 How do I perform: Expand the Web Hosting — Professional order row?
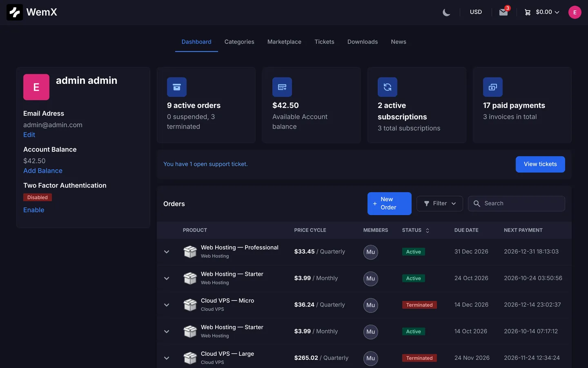pos(167,252)
